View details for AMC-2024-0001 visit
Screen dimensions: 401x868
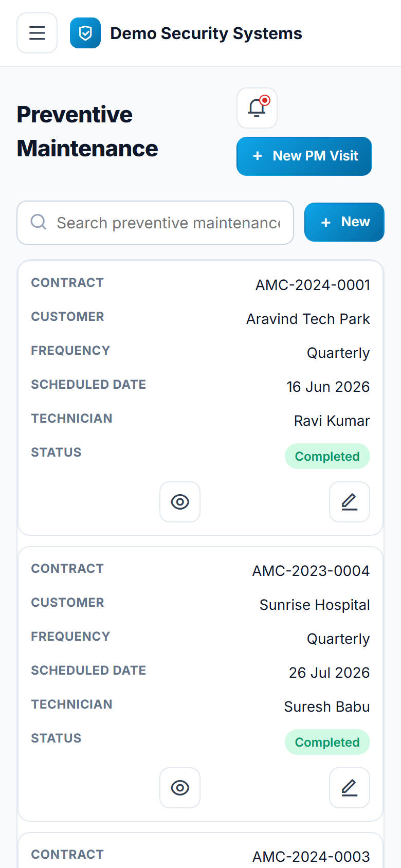(x=180, y=502)
